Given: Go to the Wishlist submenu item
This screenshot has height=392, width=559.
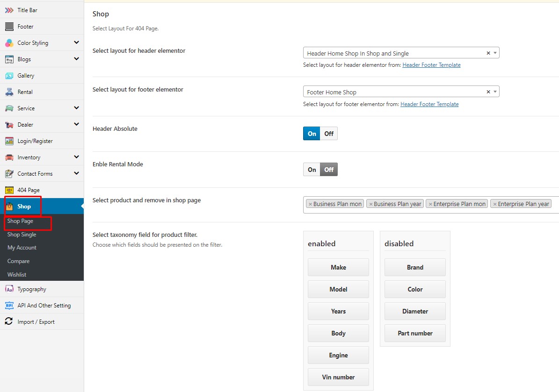Looking at the screenshot, I should (x=17, y=275).
